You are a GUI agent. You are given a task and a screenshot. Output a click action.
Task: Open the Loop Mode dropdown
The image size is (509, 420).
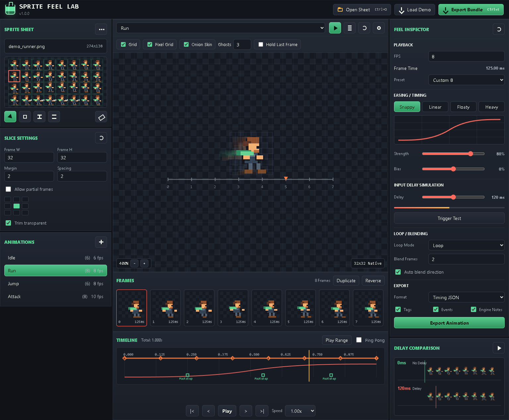(466, 245)
